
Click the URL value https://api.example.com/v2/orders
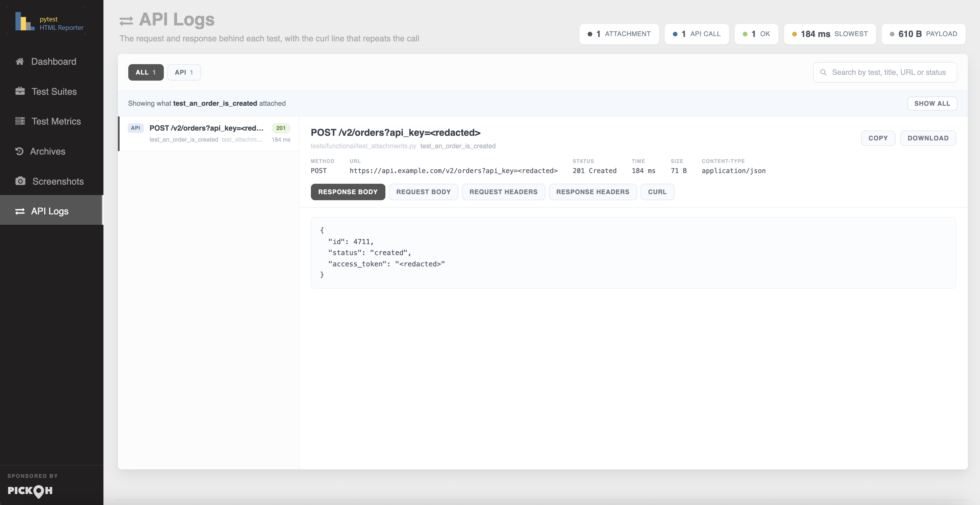point(454,171)
